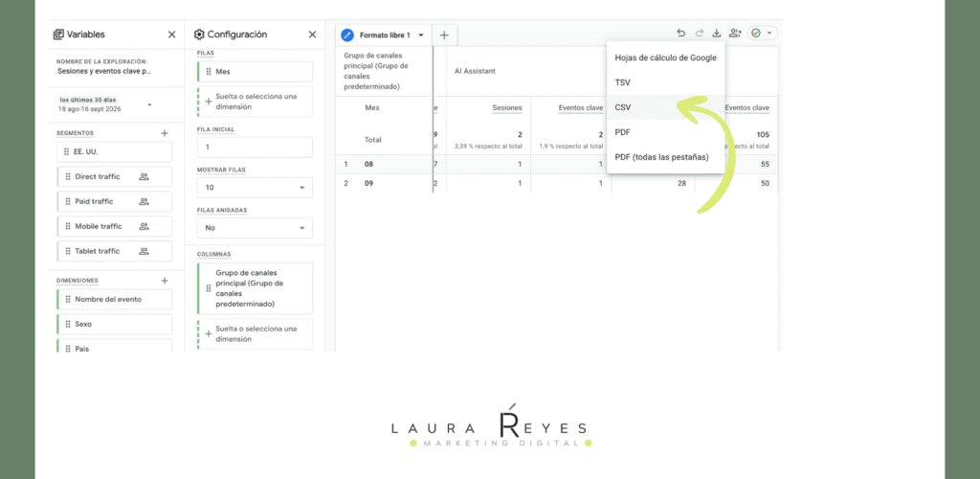Image resolution: width=980 pixels, height=479 pixels.
Task: Choose CSV export option
Action: pyautogui.click(x=666, y=107)
